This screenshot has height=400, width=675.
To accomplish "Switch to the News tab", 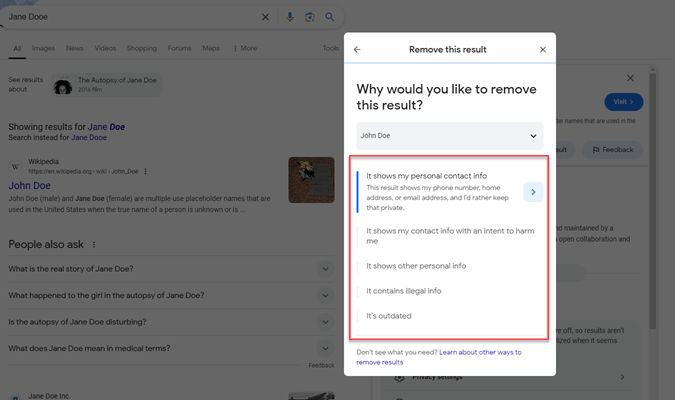I will coord(74,48).
